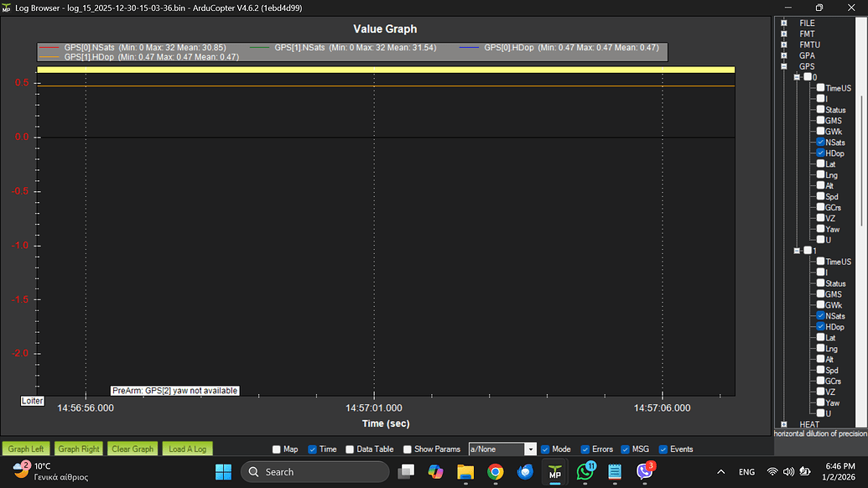The height and width of the screenshot is (488, 868).
Task: Open the weather widget showing 10°C
Action: click(x=51, y=471)
